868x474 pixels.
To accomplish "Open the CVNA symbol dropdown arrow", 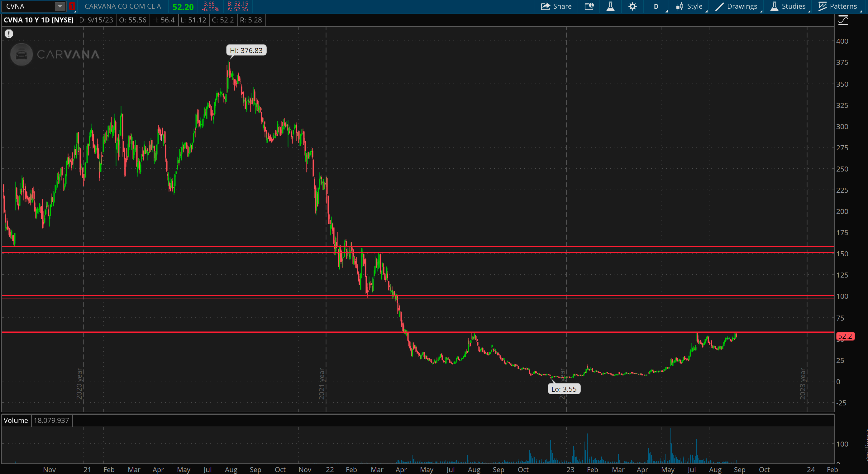I will [60, 7].
